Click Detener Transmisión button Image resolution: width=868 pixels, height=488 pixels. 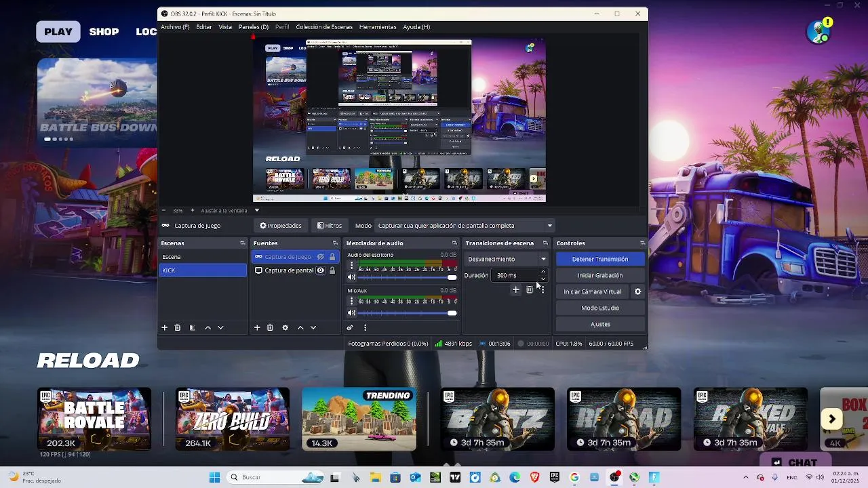tap(600, 259)
